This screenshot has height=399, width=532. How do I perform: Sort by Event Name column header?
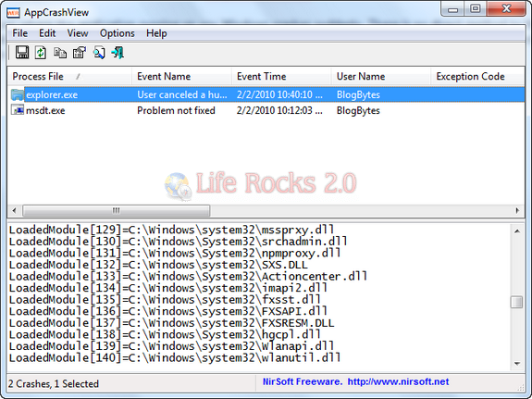coord(182,77)
